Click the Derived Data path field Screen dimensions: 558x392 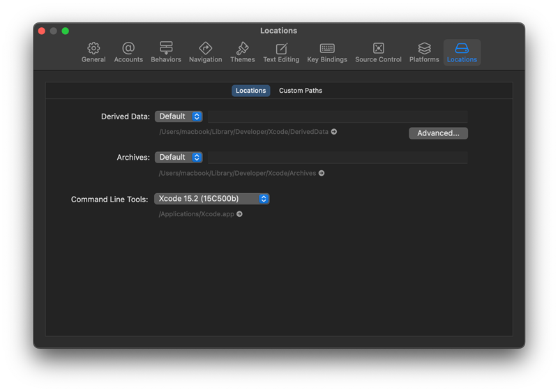coord(338,116)
